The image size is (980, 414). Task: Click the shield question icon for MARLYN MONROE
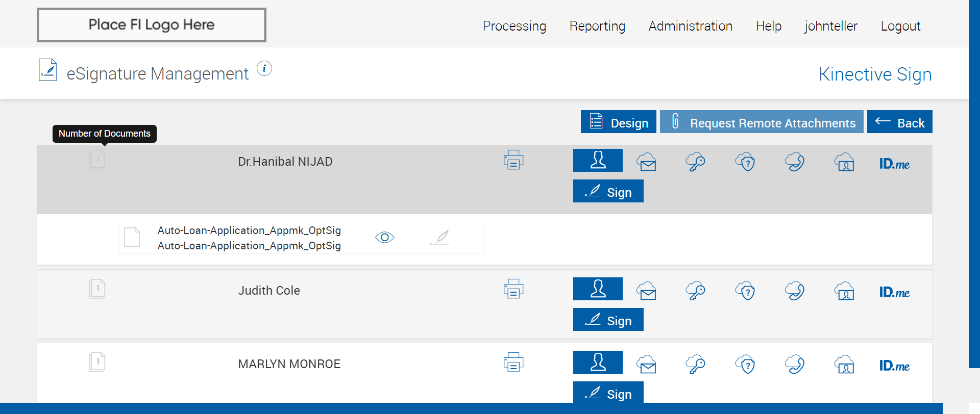click(x=745, y=365)
